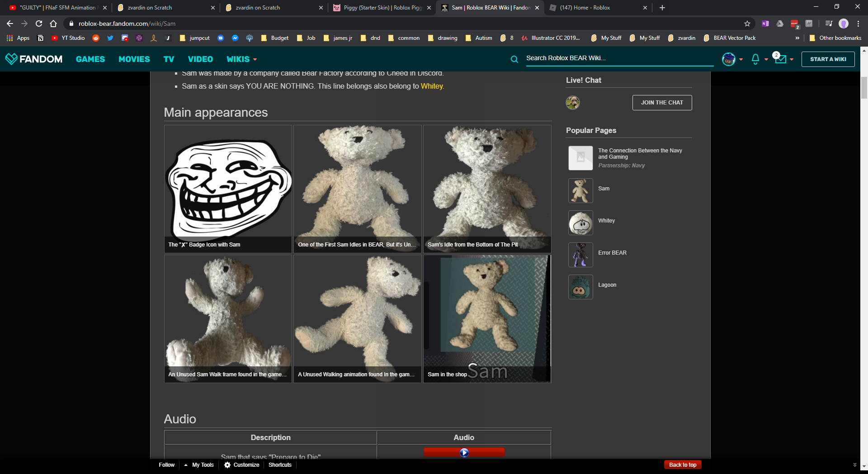The image size is (868, 474).
Task: Open the drawing bookmark folder
Action: [443, 38]
